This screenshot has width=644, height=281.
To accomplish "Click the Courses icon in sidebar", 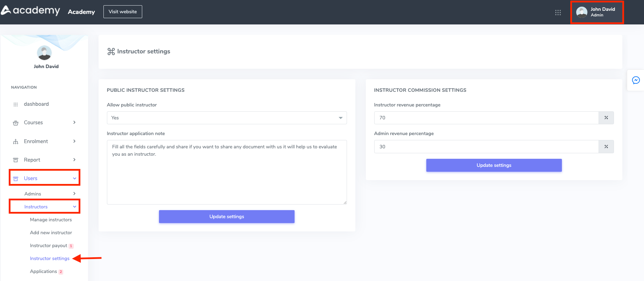I will pyautogui.click(x=16, y=123).
